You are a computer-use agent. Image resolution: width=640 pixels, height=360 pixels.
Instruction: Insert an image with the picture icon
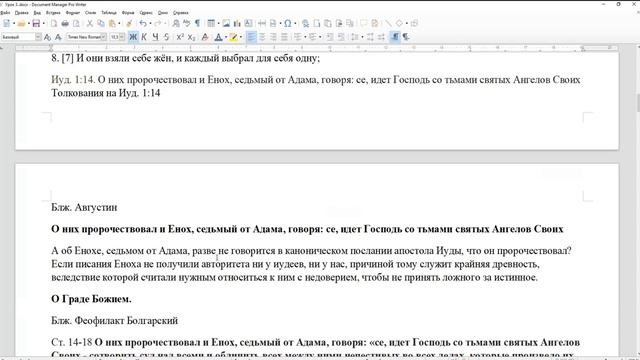point(226,24)
